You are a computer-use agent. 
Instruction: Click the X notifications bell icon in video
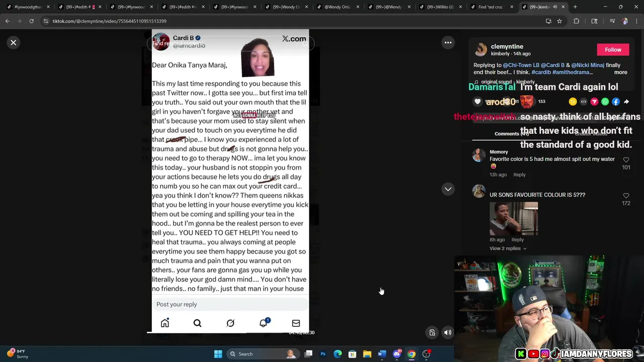(263, 323)
